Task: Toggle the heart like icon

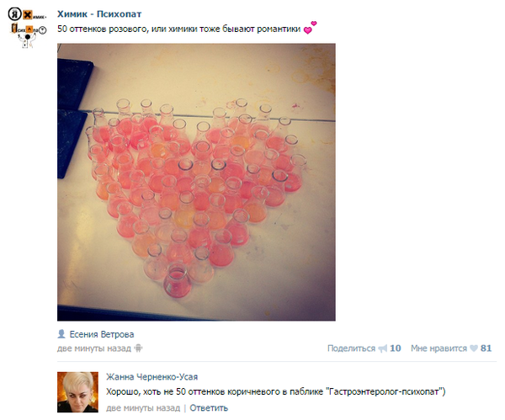Action: pos(473,348)
